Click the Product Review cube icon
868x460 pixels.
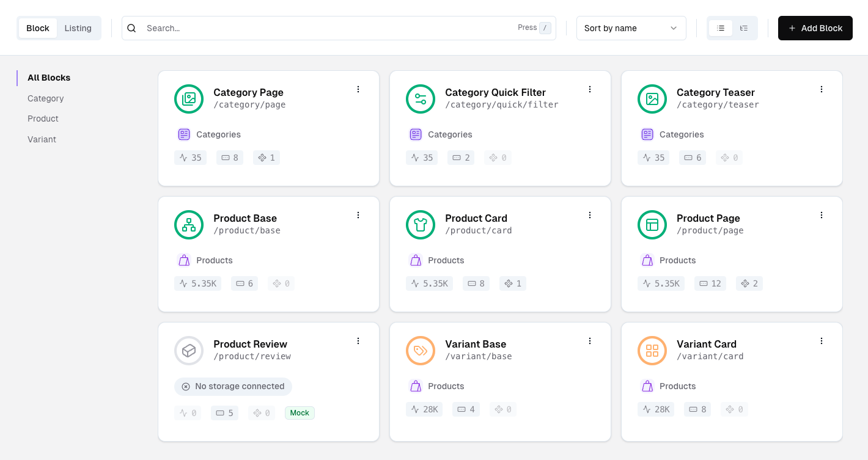click(x=189, y=351)
